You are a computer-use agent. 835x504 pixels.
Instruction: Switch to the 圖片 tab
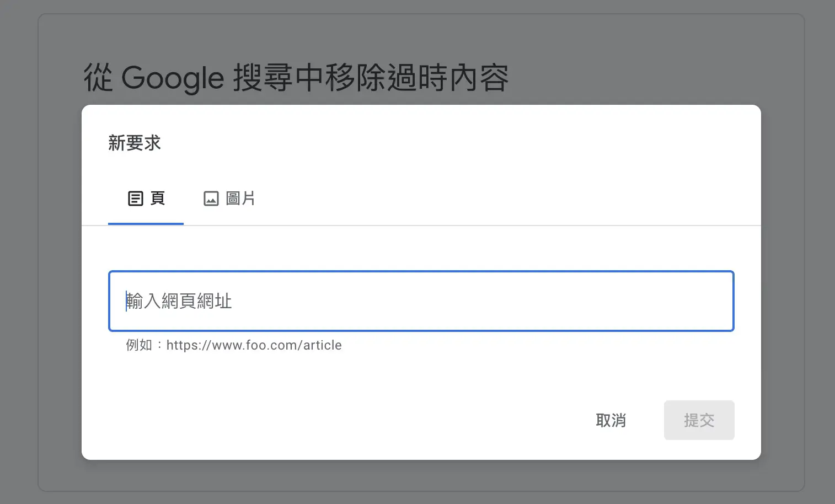coord(229,199)
